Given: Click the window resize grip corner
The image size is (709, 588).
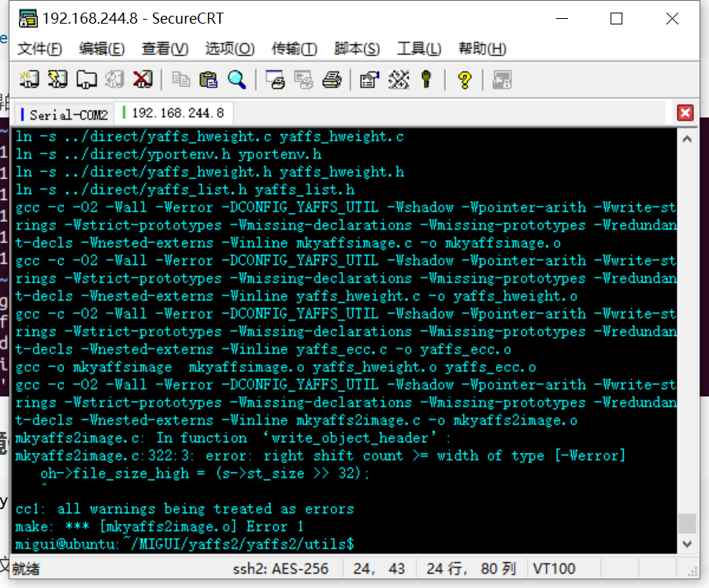Looking at the screenshot, I should 692,571.
